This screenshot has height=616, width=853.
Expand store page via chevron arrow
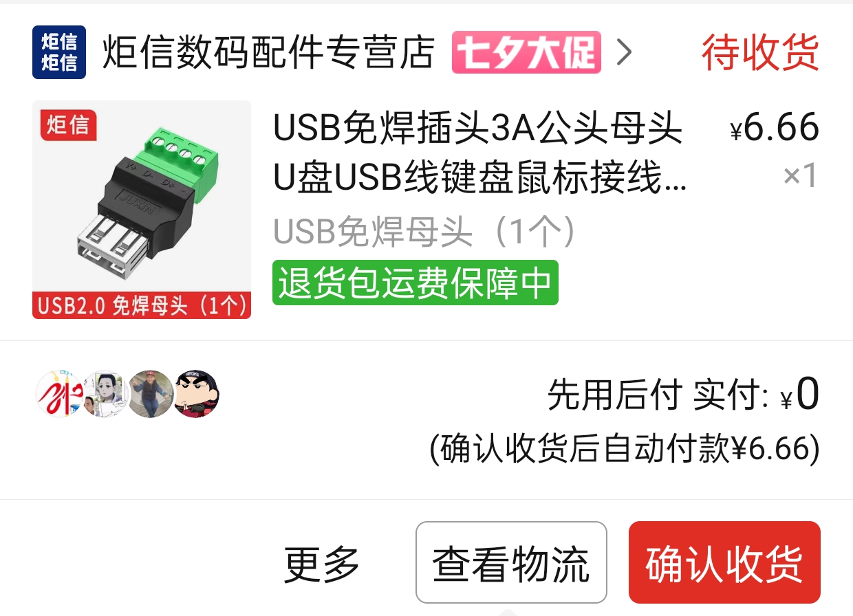[x=623, y=52]
